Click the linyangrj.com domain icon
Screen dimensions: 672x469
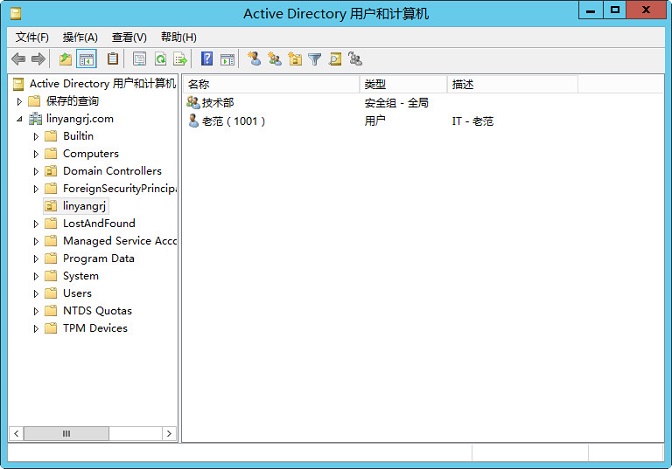click(35, 119)
